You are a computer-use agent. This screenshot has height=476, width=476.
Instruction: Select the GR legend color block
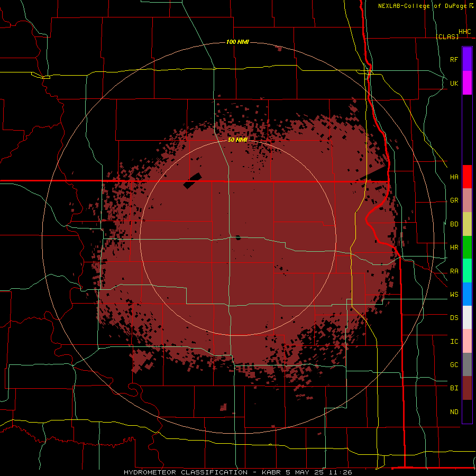467,200
